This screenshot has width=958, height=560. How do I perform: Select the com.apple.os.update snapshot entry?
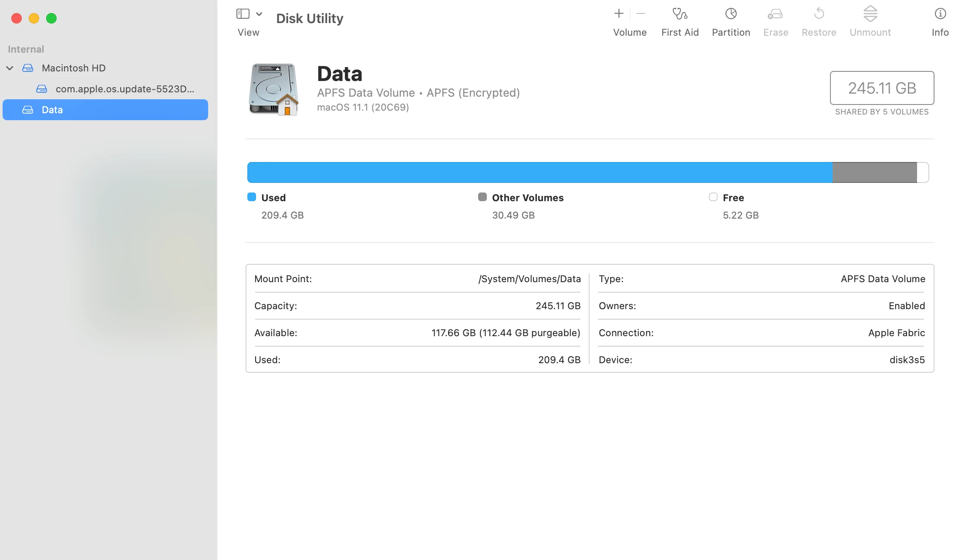tap(125, 89)
